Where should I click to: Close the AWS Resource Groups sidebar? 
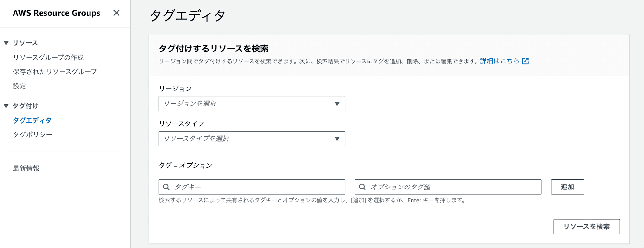pyautogui.click(x=116, y=13)
